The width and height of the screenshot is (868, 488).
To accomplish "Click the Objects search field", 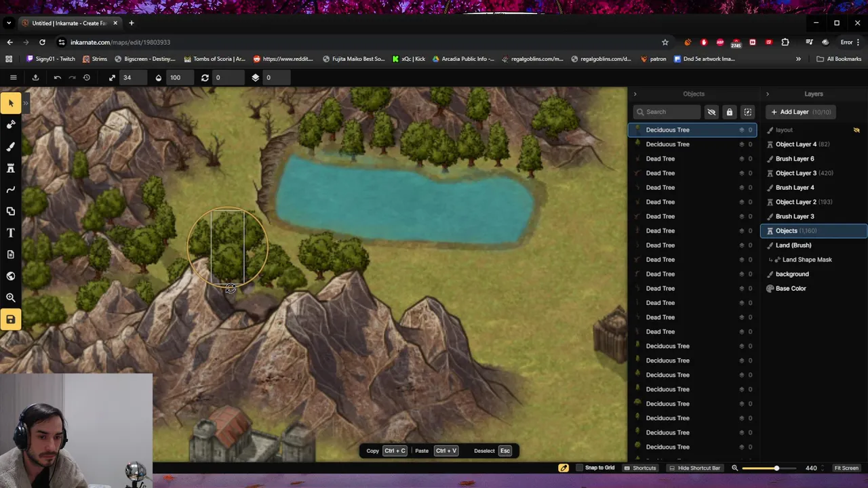I will point(667,112).
